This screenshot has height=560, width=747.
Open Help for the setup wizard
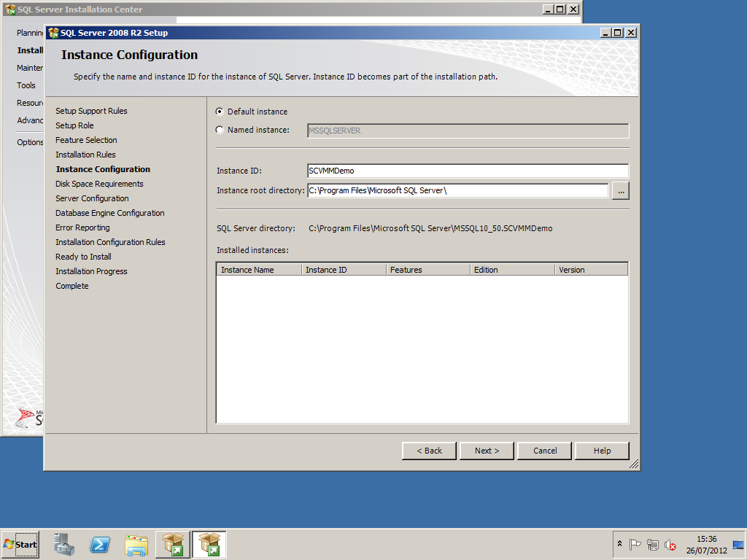tap(602, 451)
